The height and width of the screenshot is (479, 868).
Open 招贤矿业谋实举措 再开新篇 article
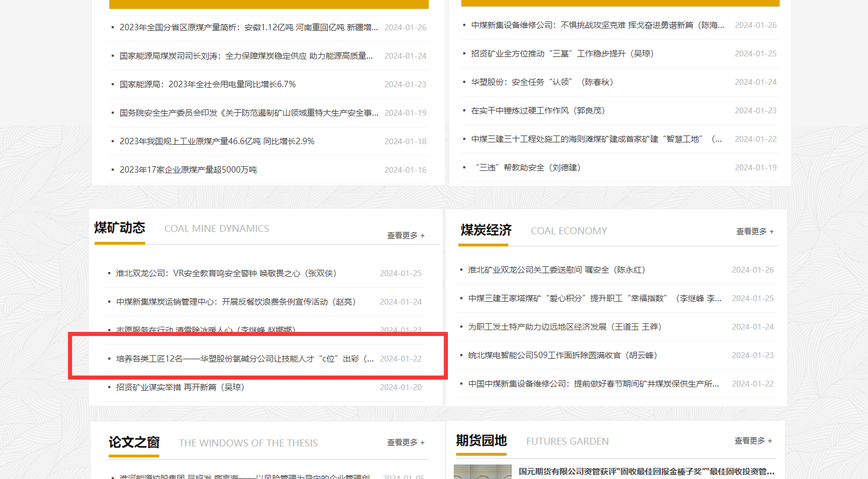tap(180, 387)
